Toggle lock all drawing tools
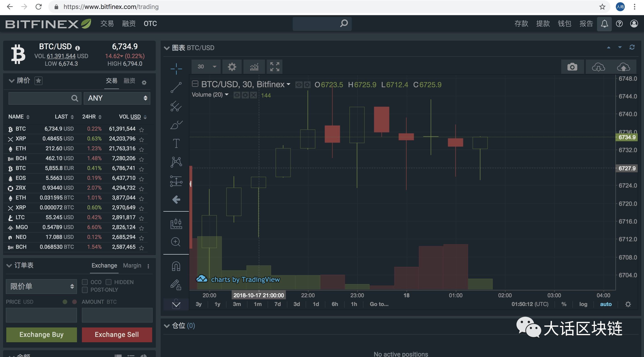Image resolution: width=644 pixels, height=357 pixels. [176, 285]
